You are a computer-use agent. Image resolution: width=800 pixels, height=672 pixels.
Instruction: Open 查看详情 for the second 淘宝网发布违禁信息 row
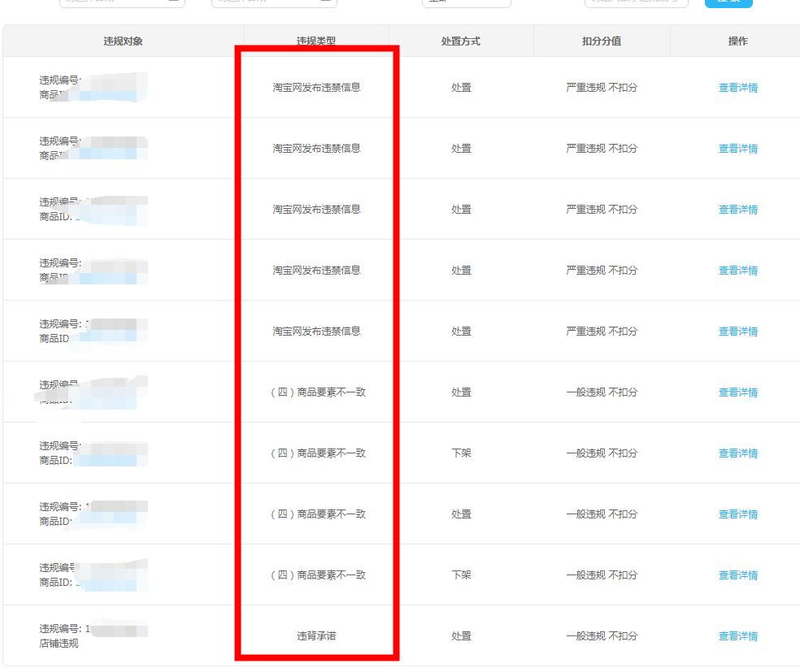click(737, 148)
